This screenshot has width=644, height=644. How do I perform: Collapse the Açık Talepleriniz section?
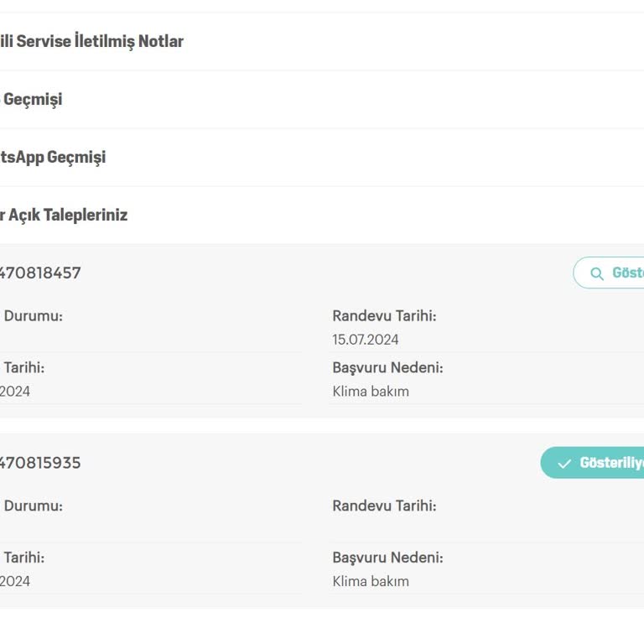pyautogui.click(x=64, y=215)
